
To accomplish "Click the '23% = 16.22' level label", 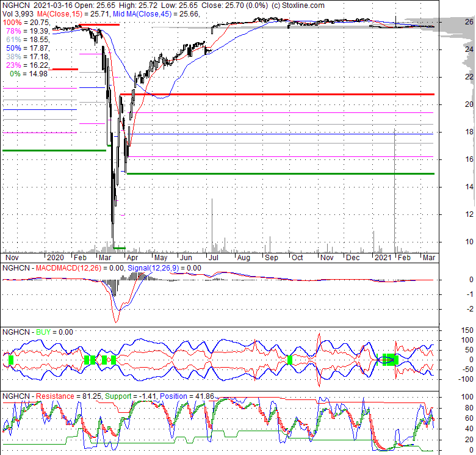I will coord(27,65).
